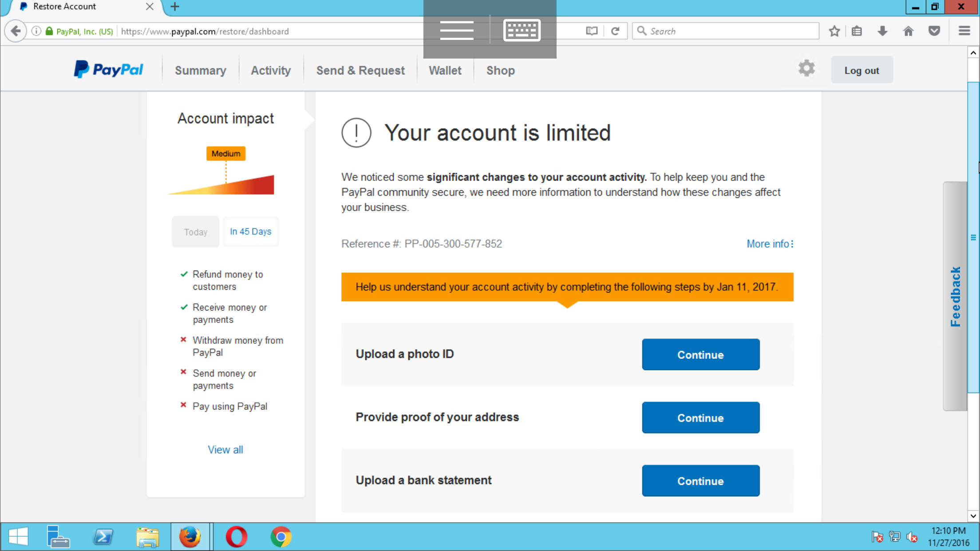This screenshot has width=980, height=551.
Task: Click the Log out button
Action: [861, 71]
